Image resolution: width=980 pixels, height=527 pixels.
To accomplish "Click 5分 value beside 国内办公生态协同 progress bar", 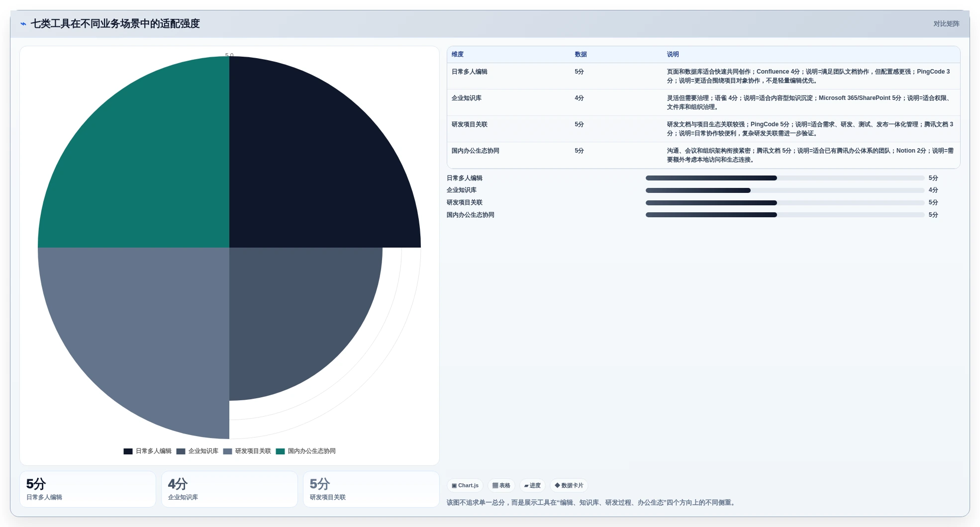I will [x=933, y=215].
